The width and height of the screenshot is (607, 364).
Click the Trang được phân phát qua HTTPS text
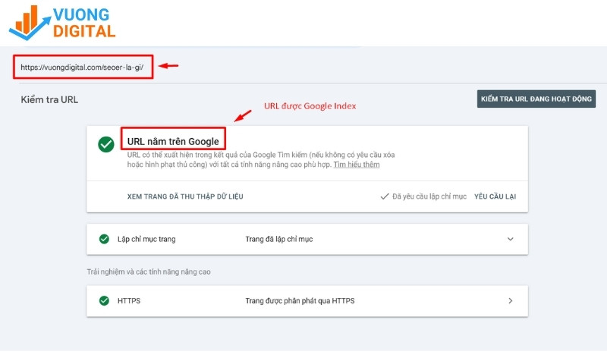pos(300,300)
